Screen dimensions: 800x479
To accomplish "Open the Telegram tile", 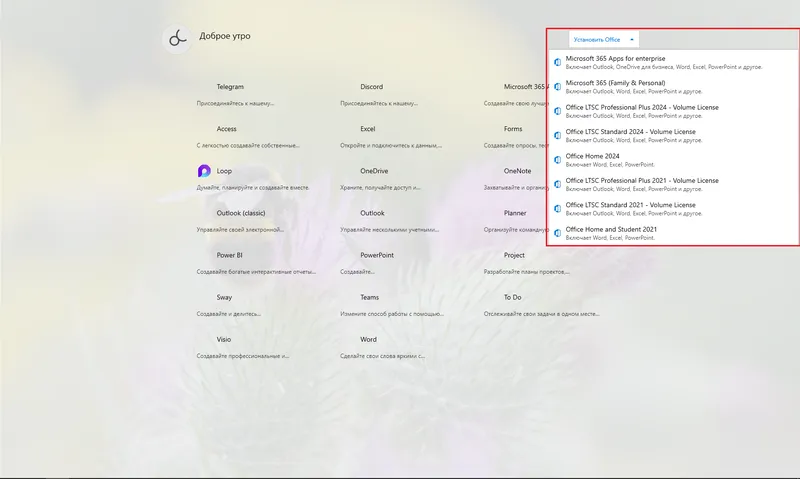I will tap(236, 94).
